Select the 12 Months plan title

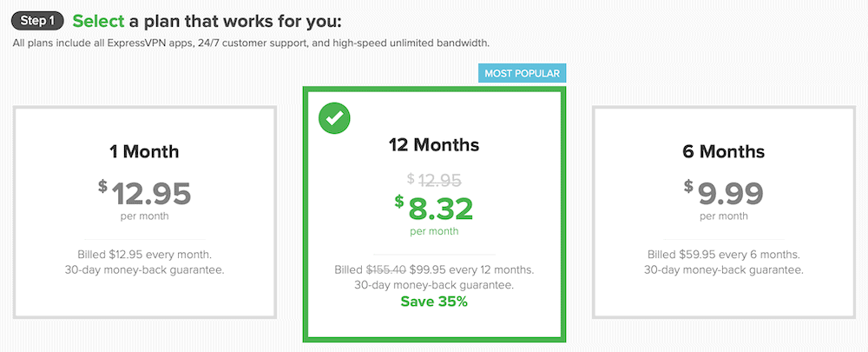click(x=433, y=144)
